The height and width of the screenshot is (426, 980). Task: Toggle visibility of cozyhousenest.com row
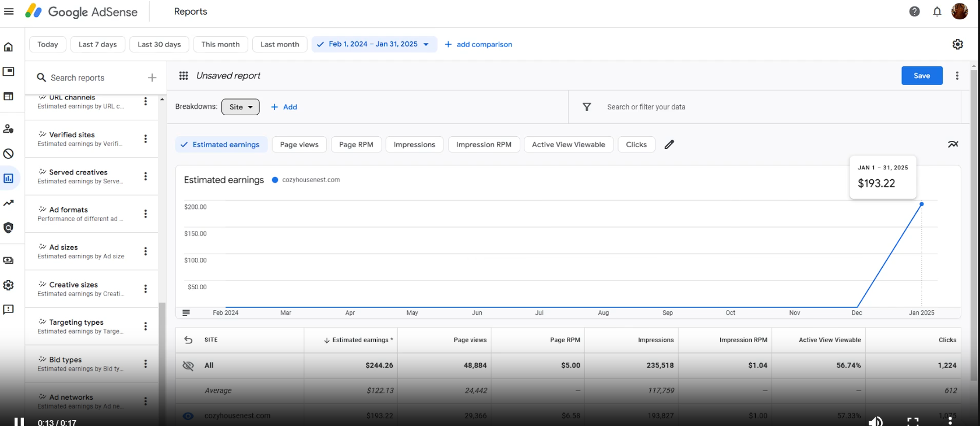188,416
